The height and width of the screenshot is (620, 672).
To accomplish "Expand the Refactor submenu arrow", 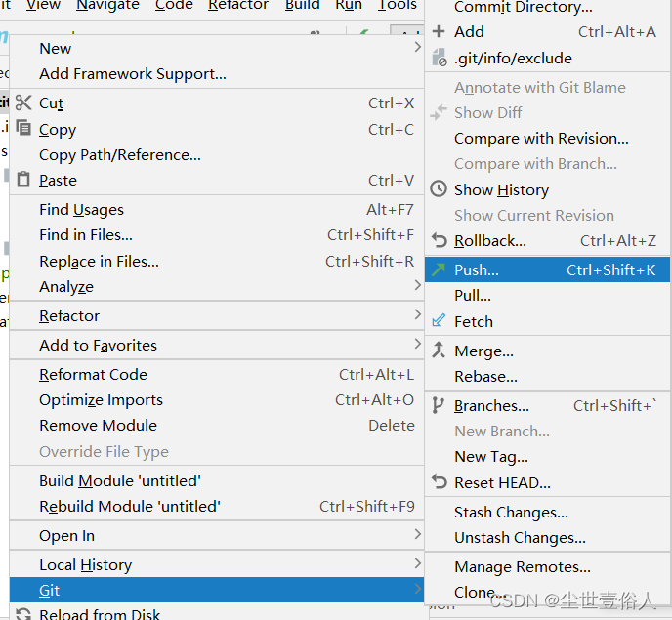I will [x=417, y=315].
